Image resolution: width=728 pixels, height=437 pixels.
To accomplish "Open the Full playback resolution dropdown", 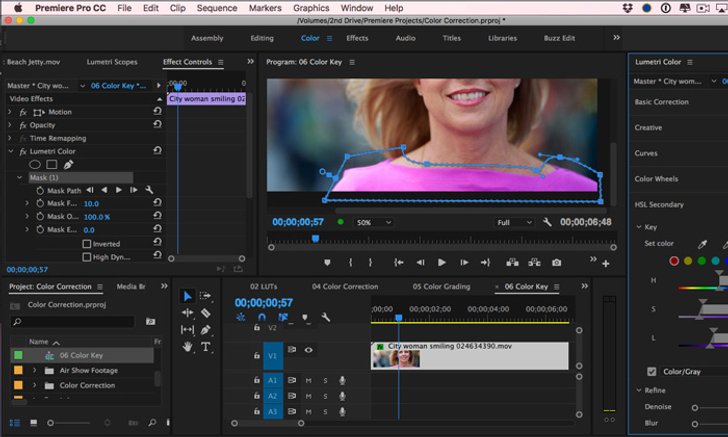I will [x=514, y=222].
